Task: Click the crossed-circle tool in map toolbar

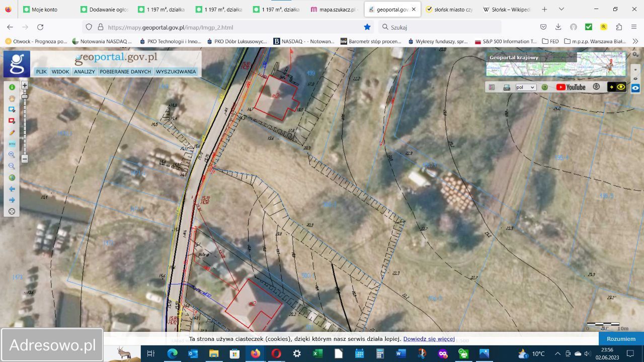Action: click(12, 211)
